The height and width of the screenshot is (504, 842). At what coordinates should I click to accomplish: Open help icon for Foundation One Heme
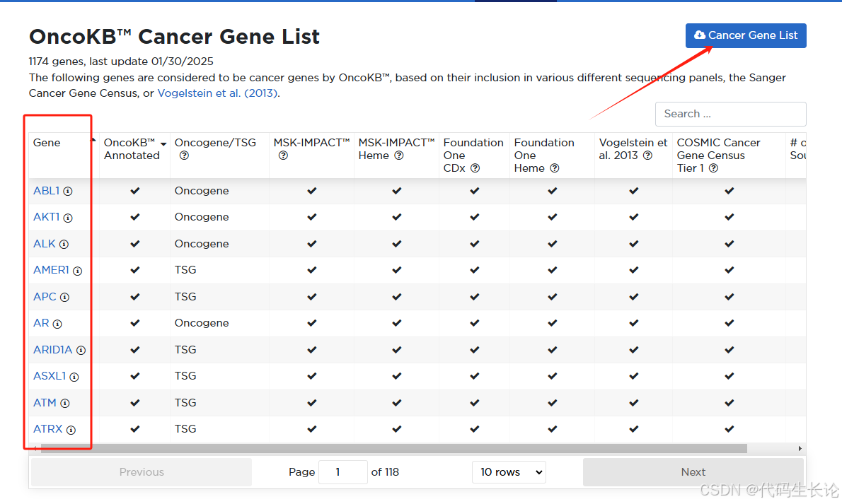pyautogui.click(x=555, y=168)
